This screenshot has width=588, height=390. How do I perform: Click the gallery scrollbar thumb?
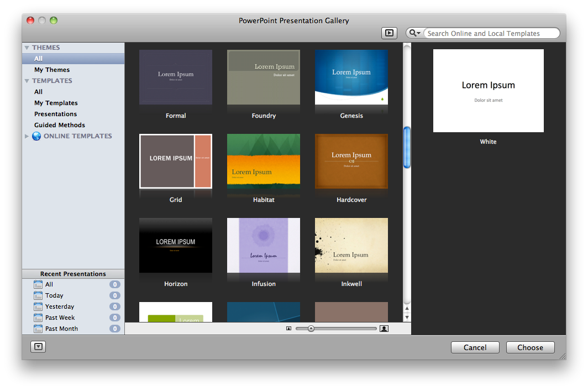pos(407,148)
